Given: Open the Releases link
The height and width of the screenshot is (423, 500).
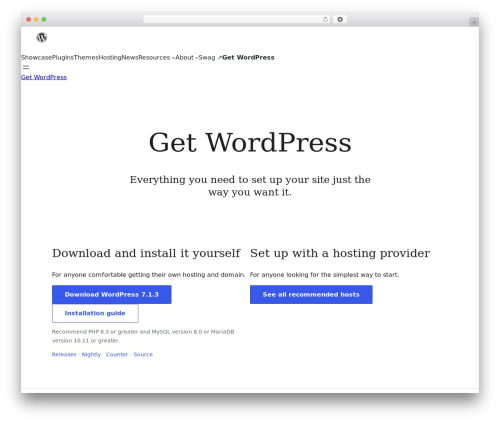Looking at the screenshot, I should (64, 354).
